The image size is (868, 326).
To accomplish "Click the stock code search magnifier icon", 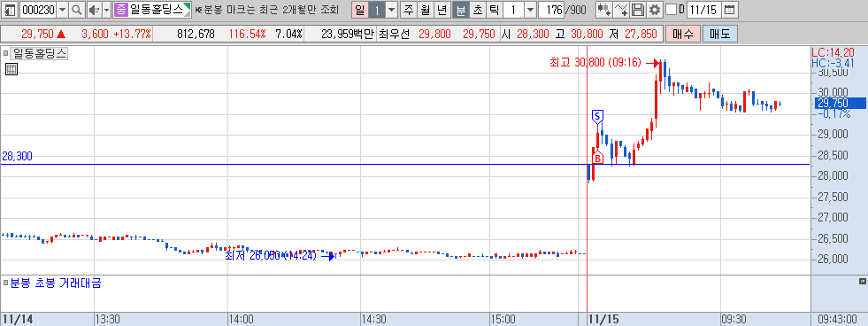I will click(x=78, y=10).
